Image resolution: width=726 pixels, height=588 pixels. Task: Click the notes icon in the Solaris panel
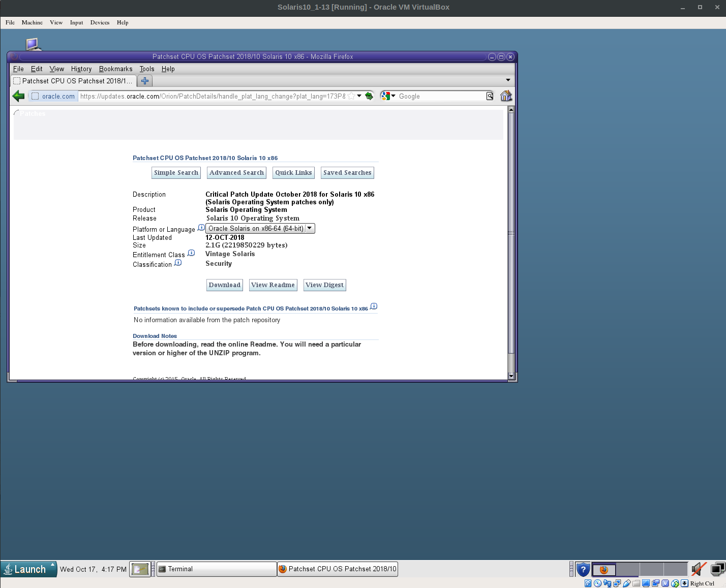(x=140, y=569)
